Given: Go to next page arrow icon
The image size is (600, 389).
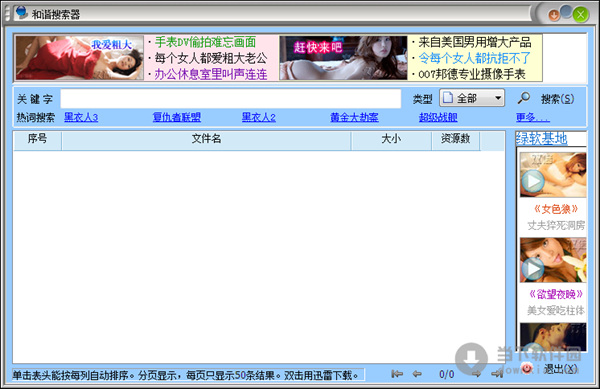Looking at the screenshot, I should pyautogui.click(x=476, y=373).
